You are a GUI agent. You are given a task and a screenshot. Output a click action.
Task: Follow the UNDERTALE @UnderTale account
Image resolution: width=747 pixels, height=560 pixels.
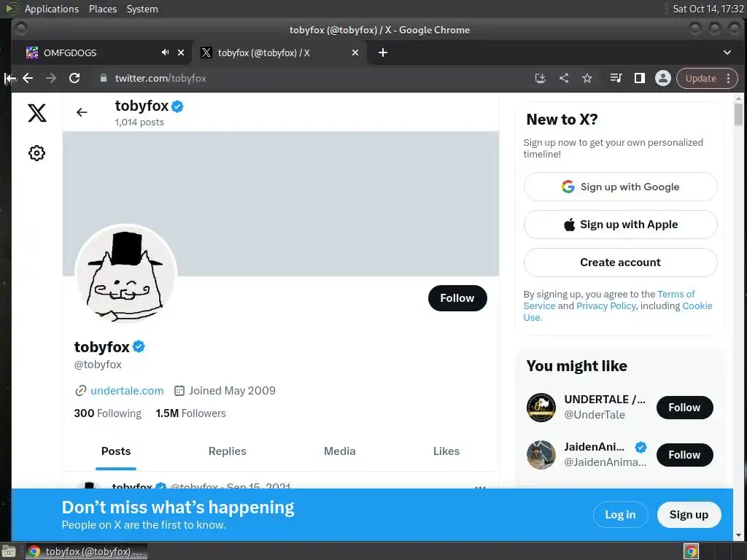tap(684, 408)
